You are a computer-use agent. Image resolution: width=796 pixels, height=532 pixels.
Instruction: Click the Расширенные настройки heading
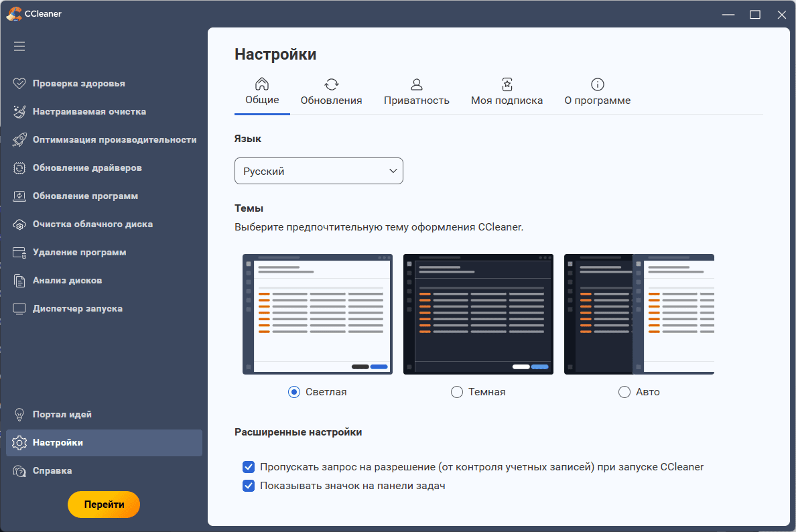[298, 432]
